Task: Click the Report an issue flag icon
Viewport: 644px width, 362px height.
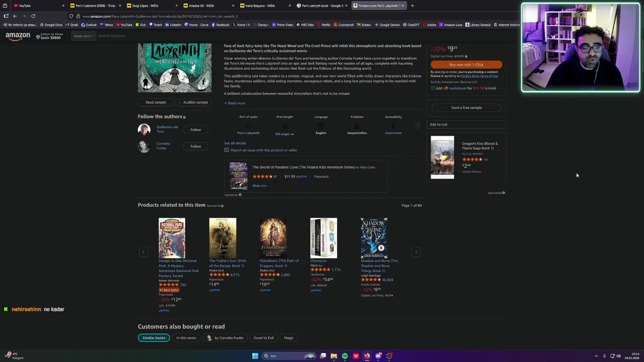Action: point(226,150)
